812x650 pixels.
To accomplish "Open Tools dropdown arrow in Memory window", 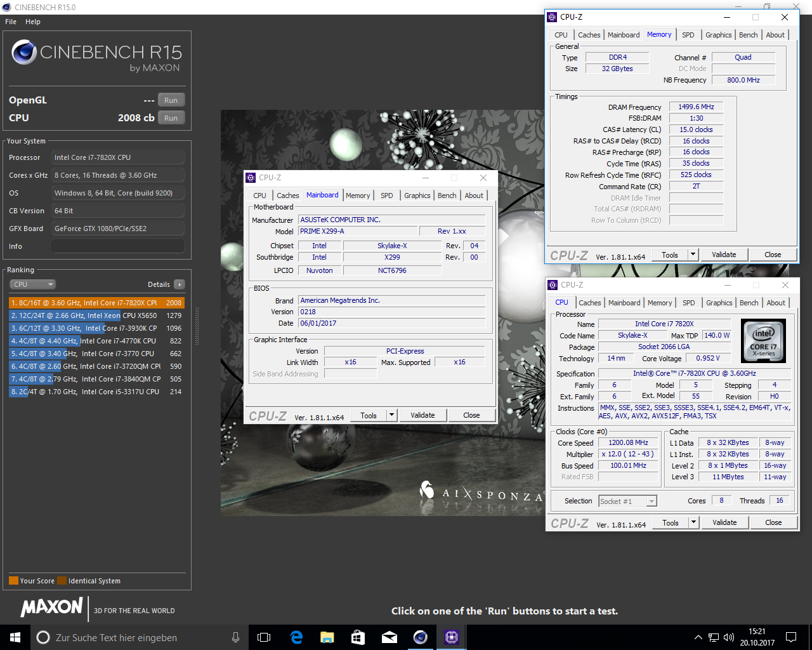I will 693,255.
